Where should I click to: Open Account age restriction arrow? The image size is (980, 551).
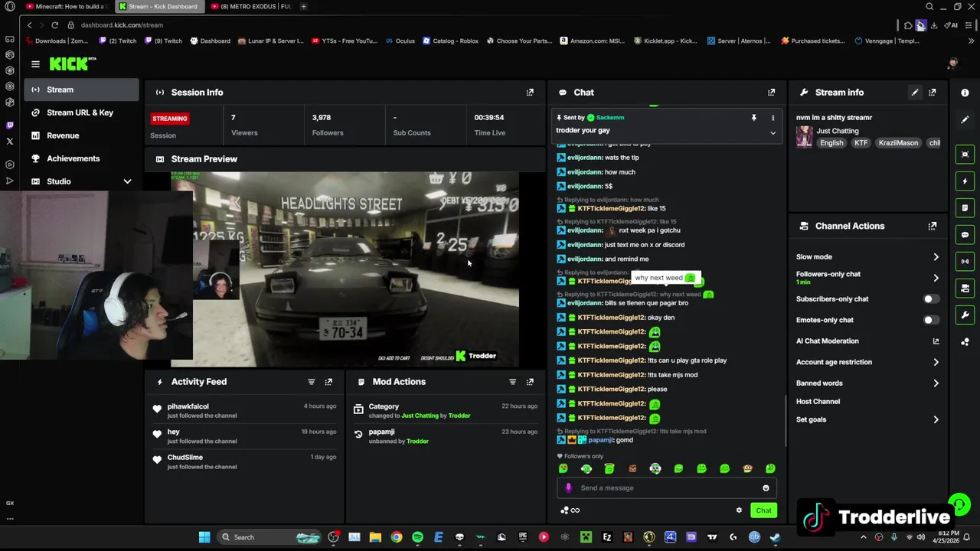pyautogui.click(x=936, y=362)
